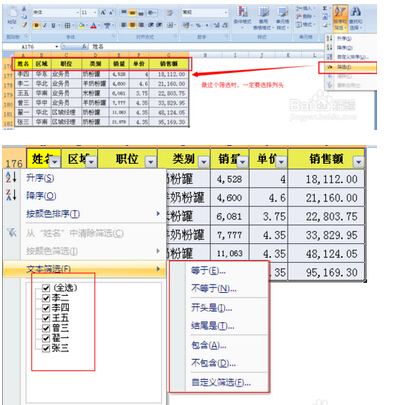Open Cell Styles in the ribbon
Screen dimensions: 408x405
(x=282, y=18)
